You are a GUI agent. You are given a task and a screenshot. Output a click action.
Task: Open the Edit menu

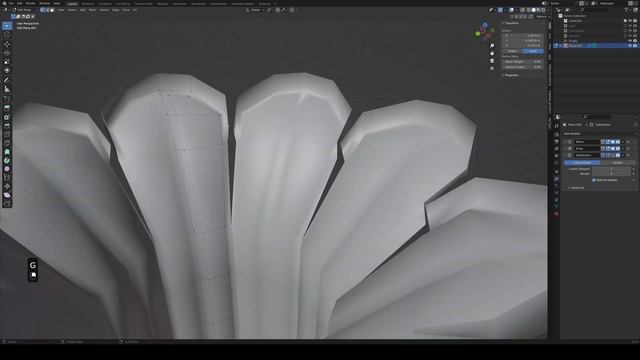[20, 3]
